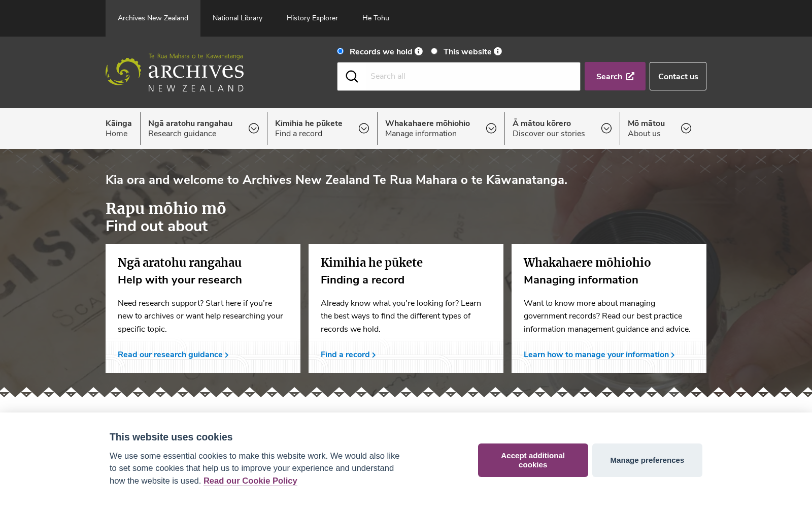Click Manage preferences for cookies
The height and width of the screenshot is (508, 812).
(647, 460)
